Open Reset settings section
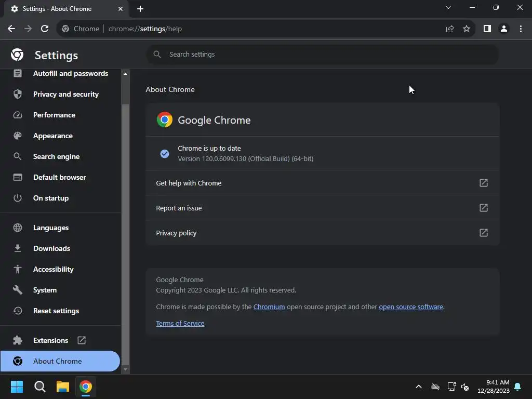Image resolution: width=532 pixels, height=399 pixels. [60, 311]
